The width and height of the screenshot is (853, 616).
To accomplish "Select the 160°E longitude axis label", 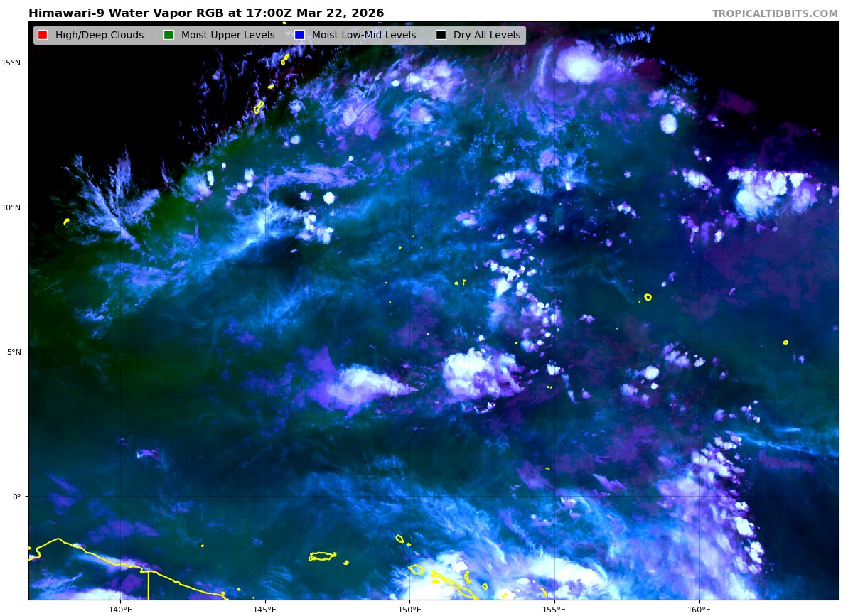I will pyautogui.click(x=699, y=610).
